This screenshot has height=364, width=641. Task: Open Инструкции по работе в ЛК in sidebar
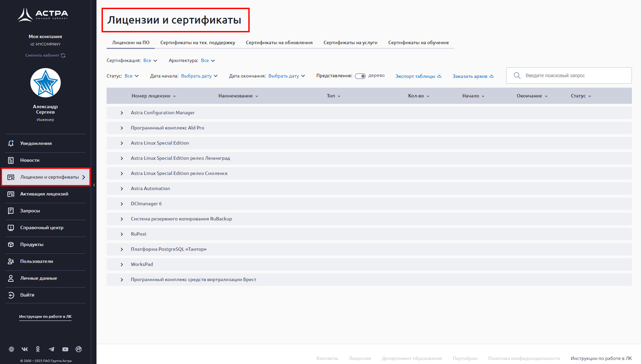45,316
